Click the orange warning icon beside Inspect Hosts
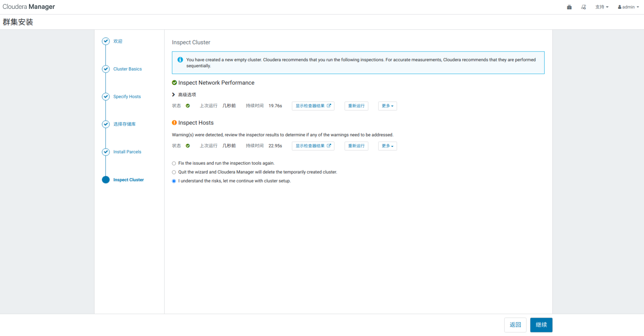644x336 pixels. (x=174, y=123)
